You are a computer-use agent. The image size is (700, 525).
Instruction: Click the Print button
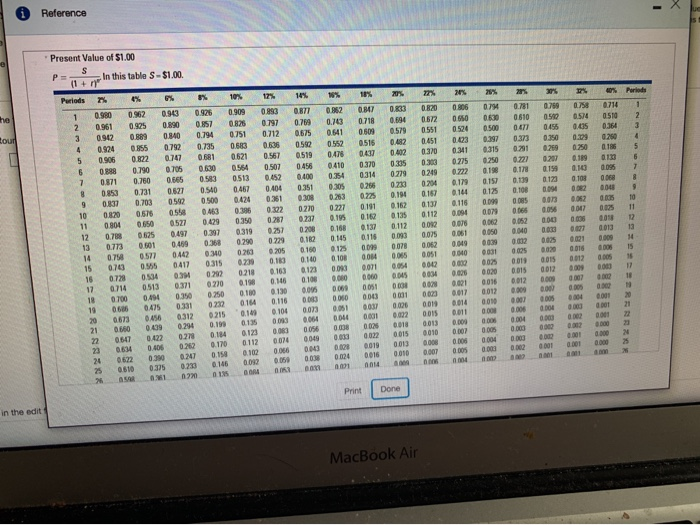(x=353, y=391)
